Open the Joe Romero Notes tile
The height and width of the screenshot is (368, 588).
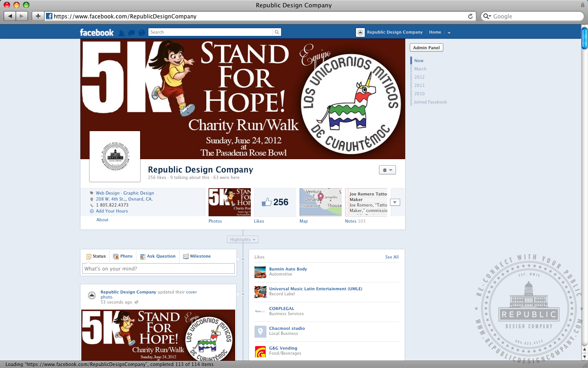[x=366, y=202]
